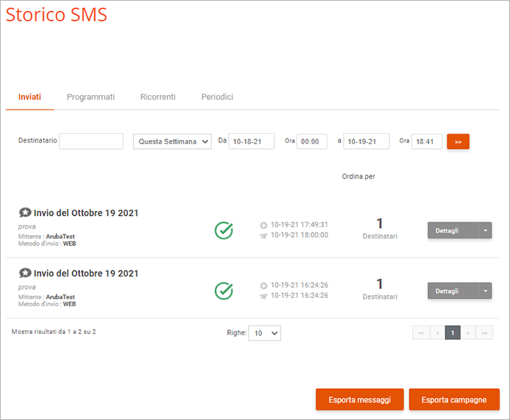Image resolution: width=510 pixels, height=420 pixels.
Task: Click the end date field 10-19-21
Action: click(366, 141)
